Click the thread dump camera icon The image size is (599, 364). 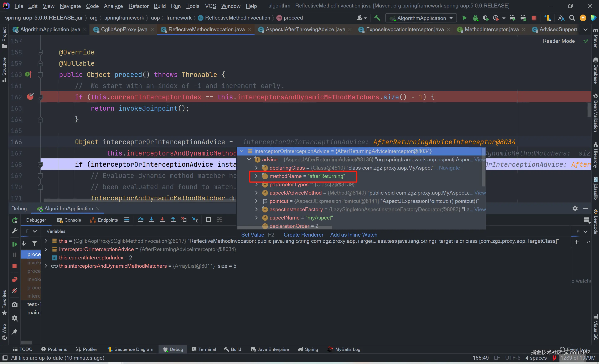pos(15,305)
